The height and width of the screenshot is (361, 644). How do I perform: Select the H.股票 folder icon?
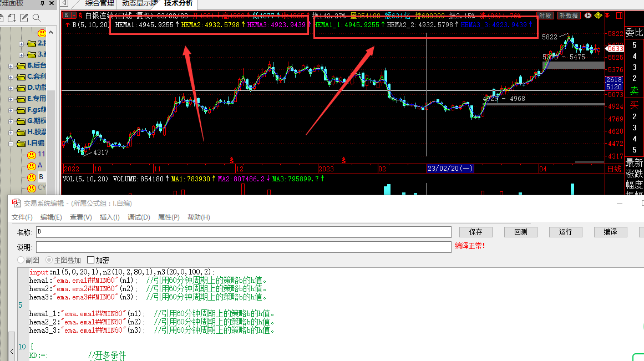tap(21, 132)
